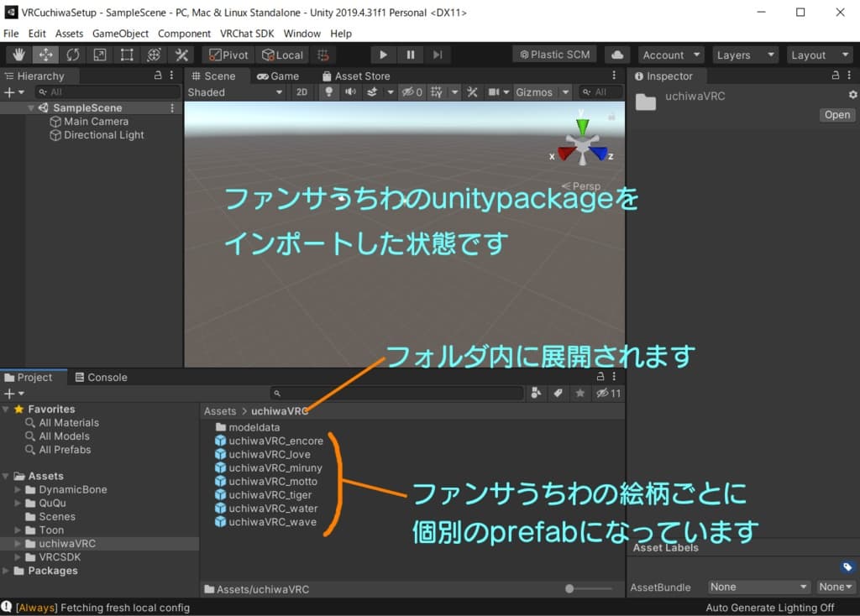
Task: Open the Shaded draw mode dropdown
Action: [x=235, y=92]
